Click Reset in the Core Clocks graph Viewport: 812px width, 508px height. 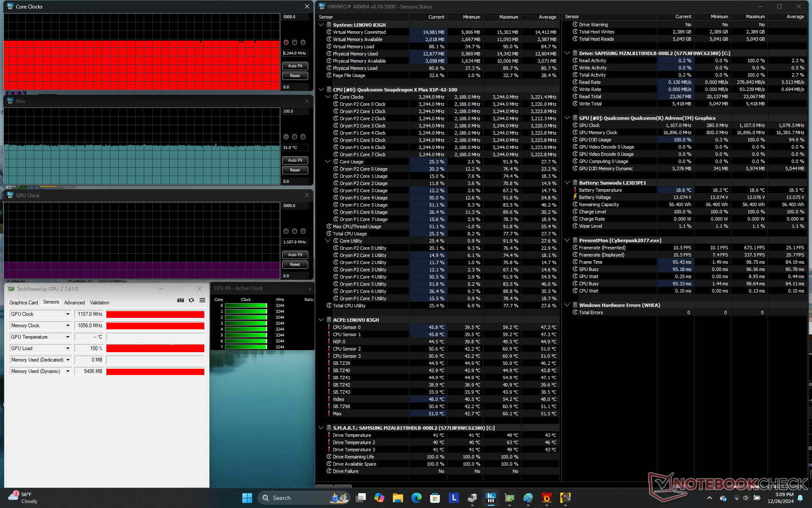coord(295,76)
